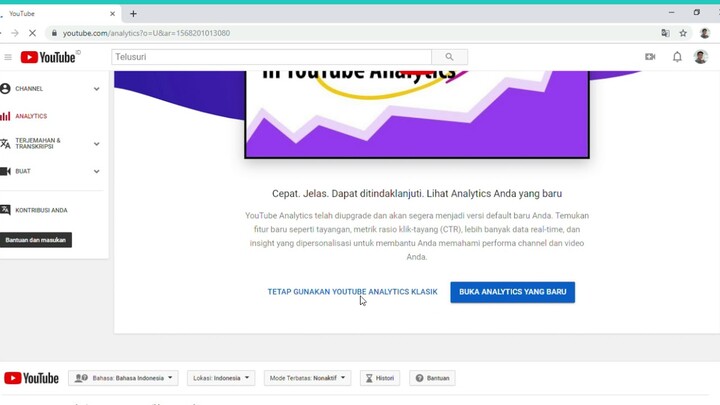Focus the Telusuri search field

point(271,57)
